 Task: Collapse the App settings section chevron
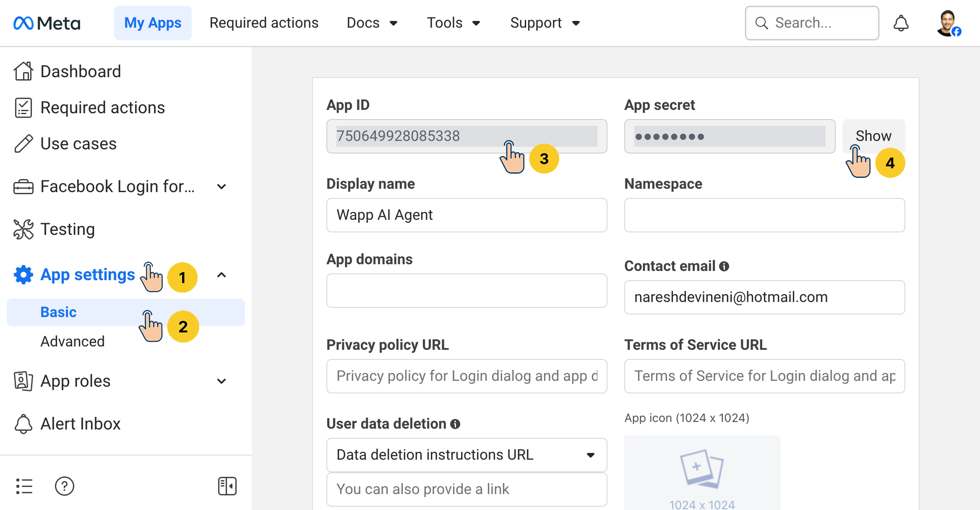[x=222, y=275]
